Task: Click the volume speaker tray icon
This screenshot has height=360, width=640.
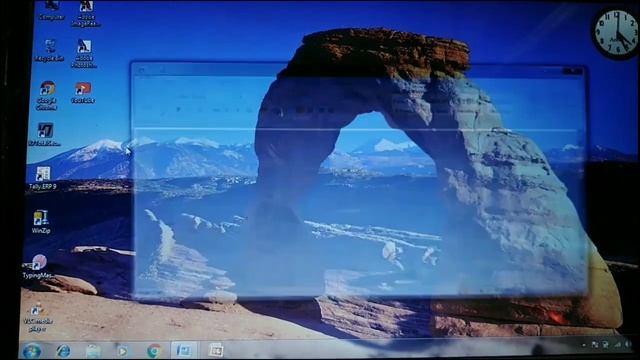Action: pyautogui.click(x=628, y=345)
